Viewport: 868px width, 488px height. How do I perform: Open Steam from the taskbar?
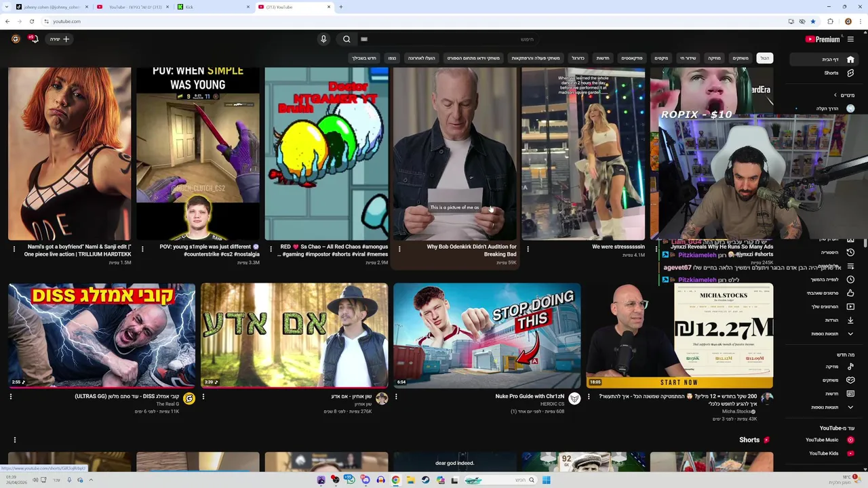coord(425,480)
